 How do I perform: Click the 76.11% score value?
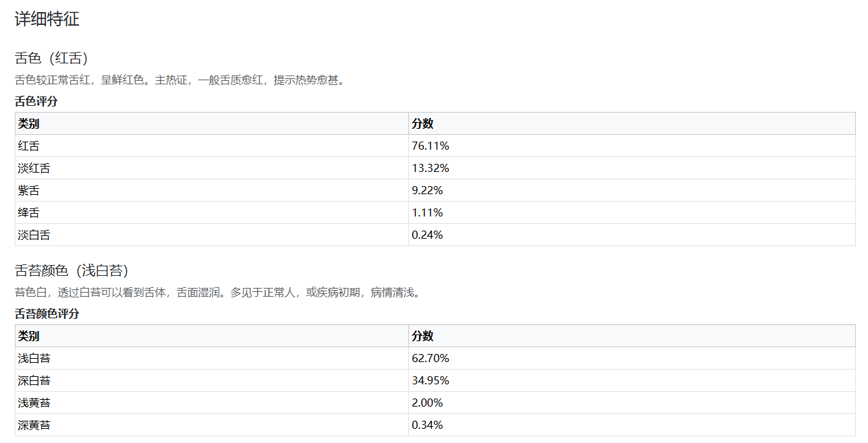pos(431,146)
